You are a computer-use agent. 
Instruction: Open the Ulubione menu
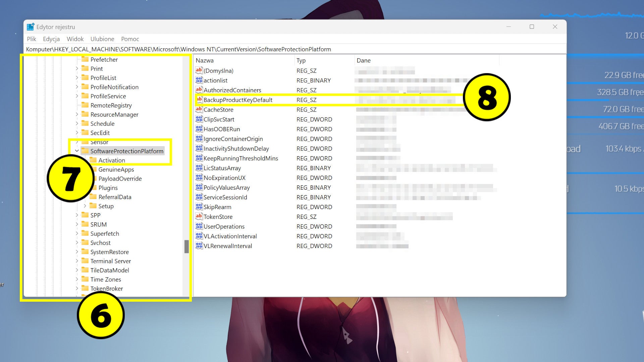[x=102, y=39]
